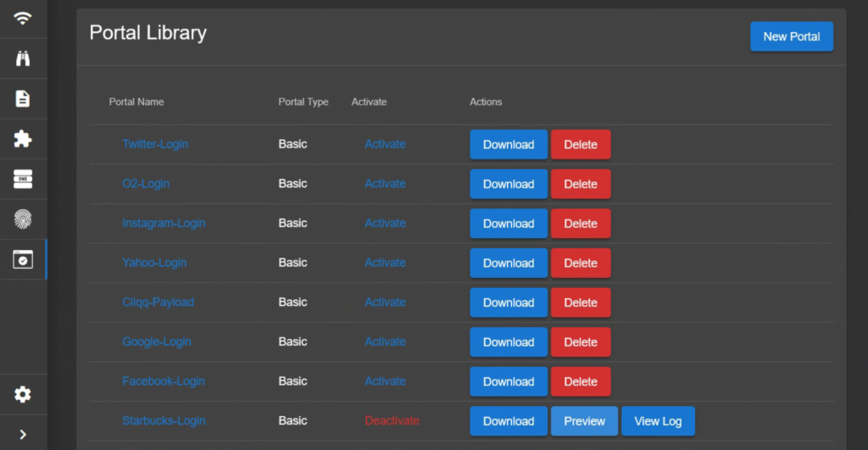Viewport: 868px width, 450px height.
Task: Open the Facebook-Login portal
Action: [164, 381]
